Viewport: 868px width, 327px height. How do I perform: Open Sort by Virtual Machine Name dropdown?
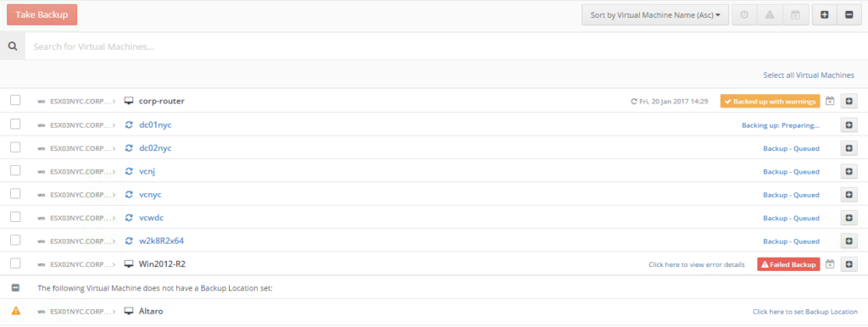(655, 15)
